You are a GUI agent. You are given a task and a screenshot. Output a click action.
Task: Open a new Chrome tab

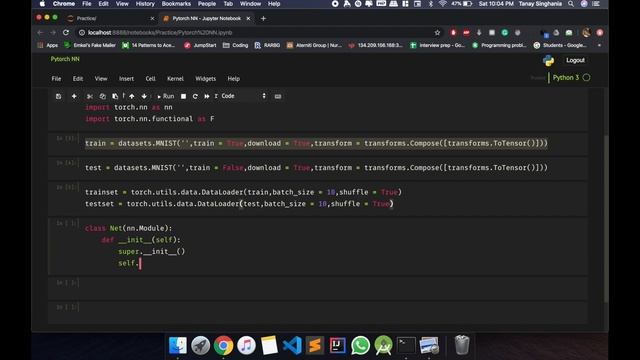(263, 18)
